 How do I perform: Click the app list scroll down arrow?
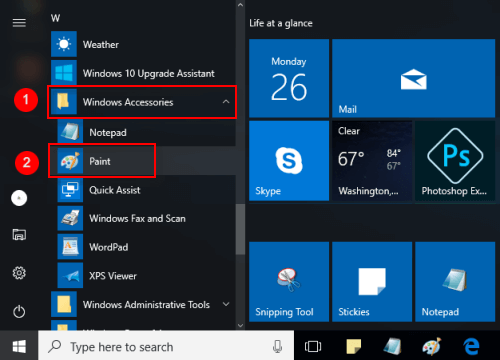coord(240,326)
